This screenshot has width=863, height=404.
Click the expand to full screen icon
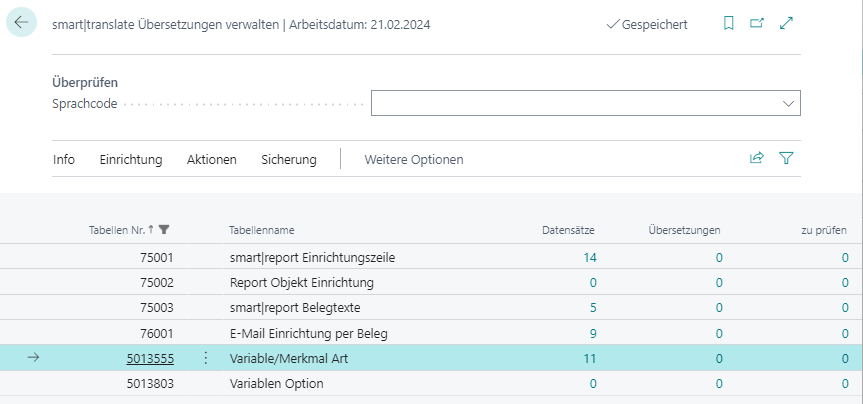coord(787,23)
